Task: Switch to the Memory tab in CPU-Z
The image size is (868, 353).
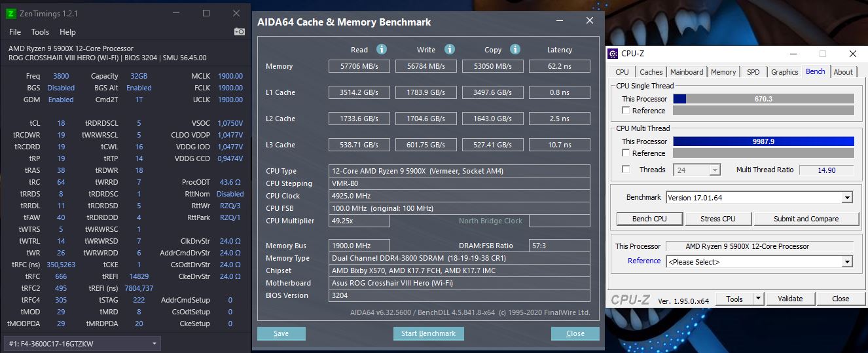Action: click(x=723, y=72)
